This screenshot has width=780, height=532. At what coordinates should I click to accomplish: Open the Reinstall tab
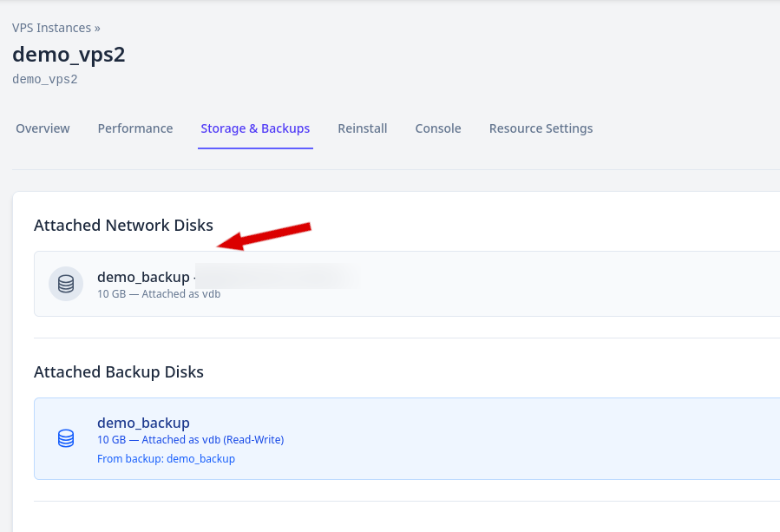(x=362, y=128)
